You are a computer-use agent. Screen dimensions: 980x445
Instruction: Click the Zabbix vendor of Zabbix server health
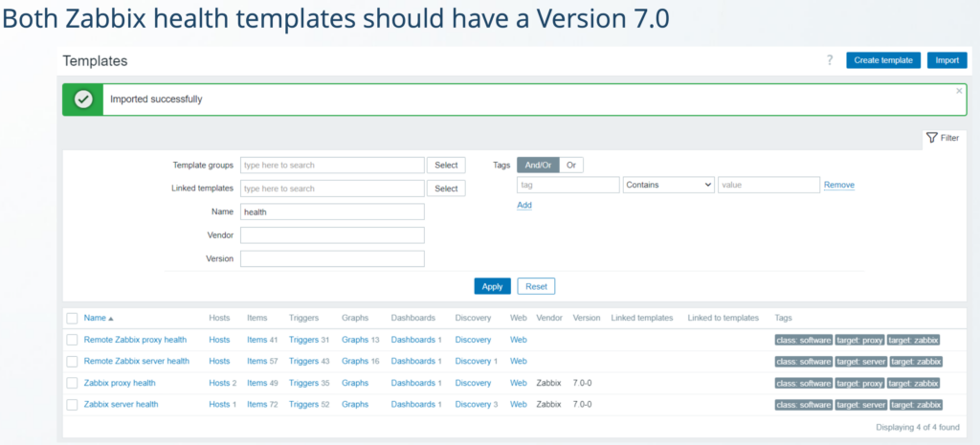click(548, 404)
